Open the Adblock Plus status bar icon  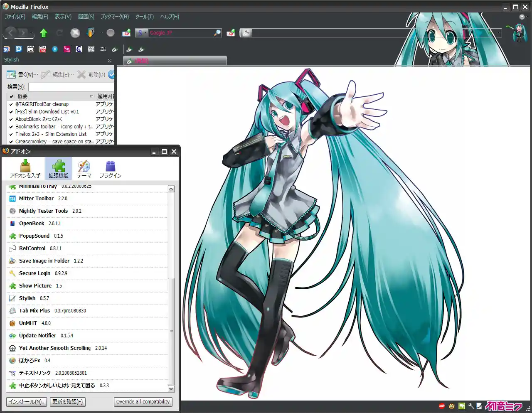[x=442, y=406]
